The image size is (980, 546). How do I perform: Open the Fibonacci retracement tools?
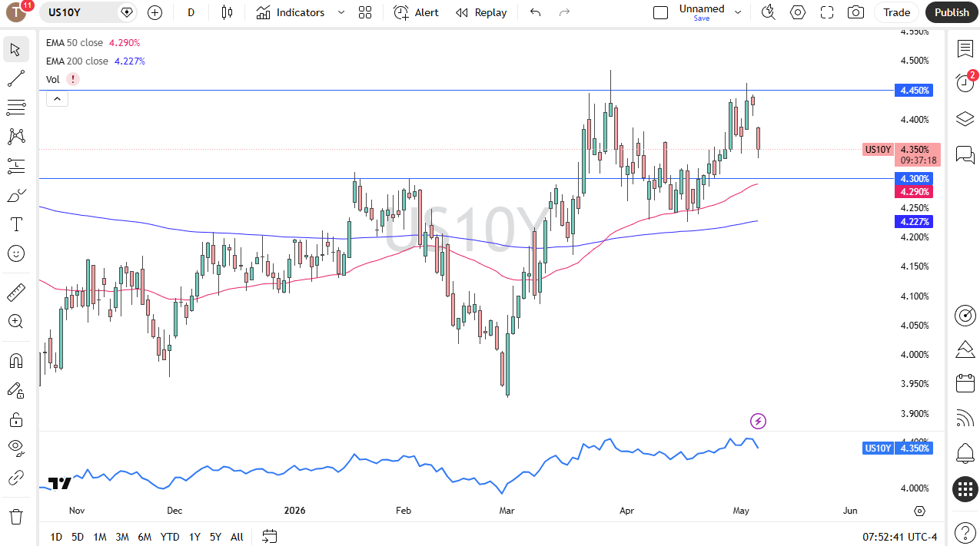pos(15,108)
